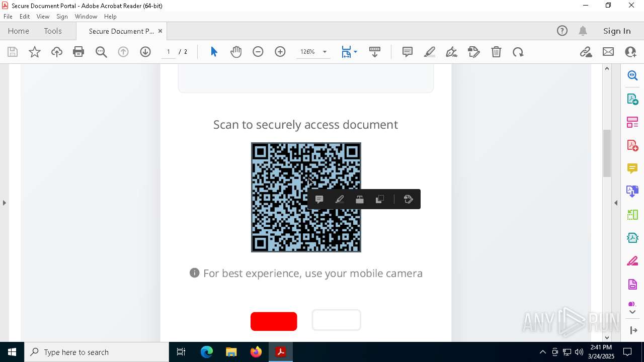Copy image from floating toolbar
Viewport: 644px width, 362px height.
coord(380,200)
